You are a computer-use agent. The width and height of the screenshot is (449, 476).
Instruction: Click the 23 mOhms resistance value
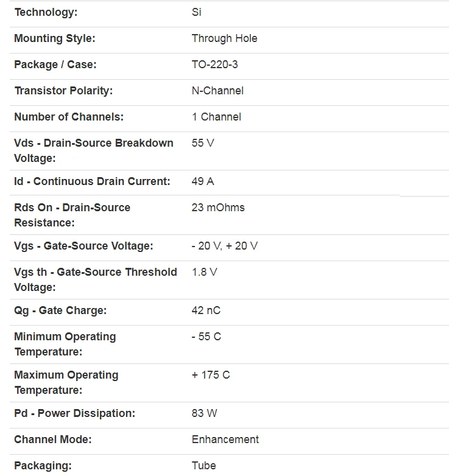click(218, 208)
